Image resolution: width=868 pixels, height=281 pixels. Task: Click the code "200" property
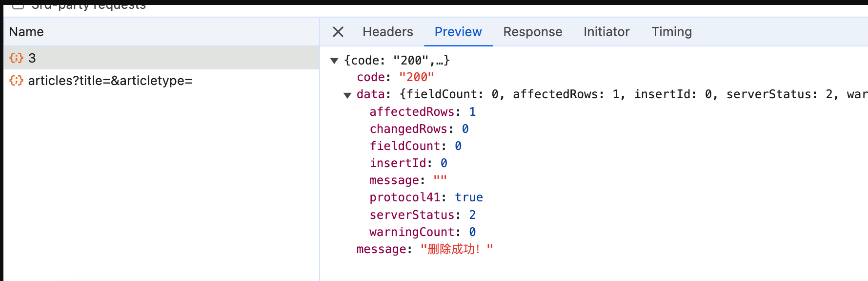pyautogui.click(x=395, y=77)
